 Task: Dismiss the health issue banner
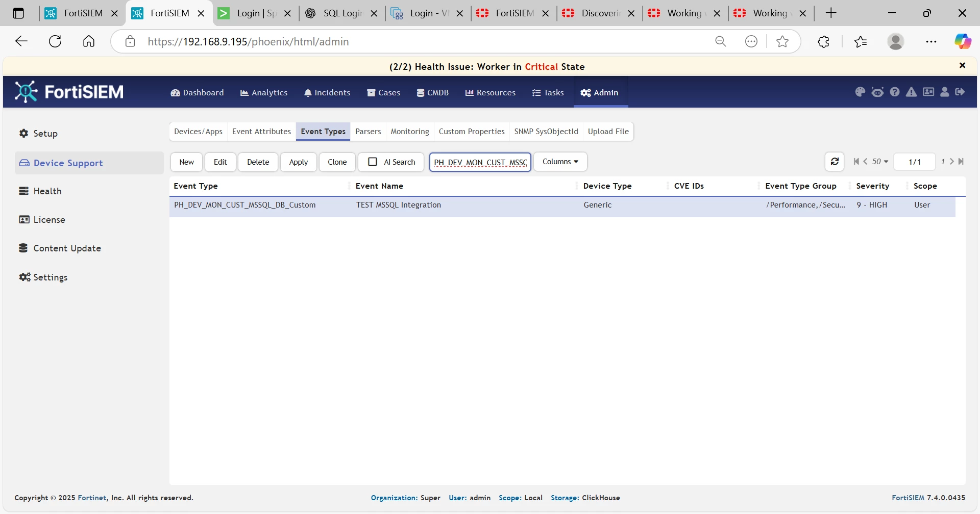(962, 65)
